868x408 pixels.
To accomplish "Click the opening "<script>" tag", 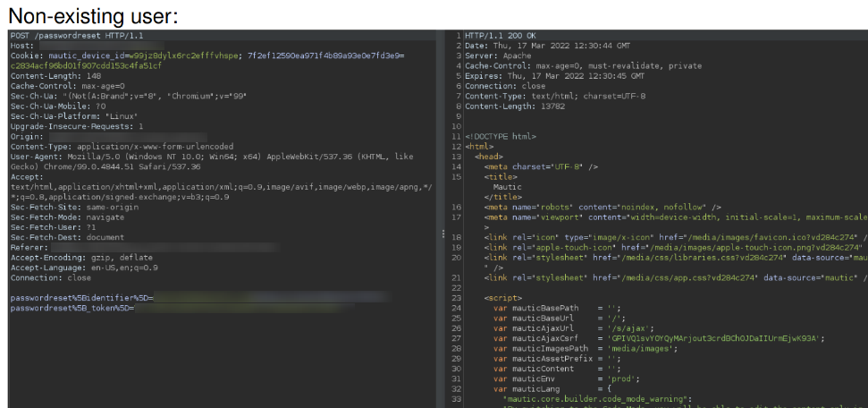I will pos(502,298).
